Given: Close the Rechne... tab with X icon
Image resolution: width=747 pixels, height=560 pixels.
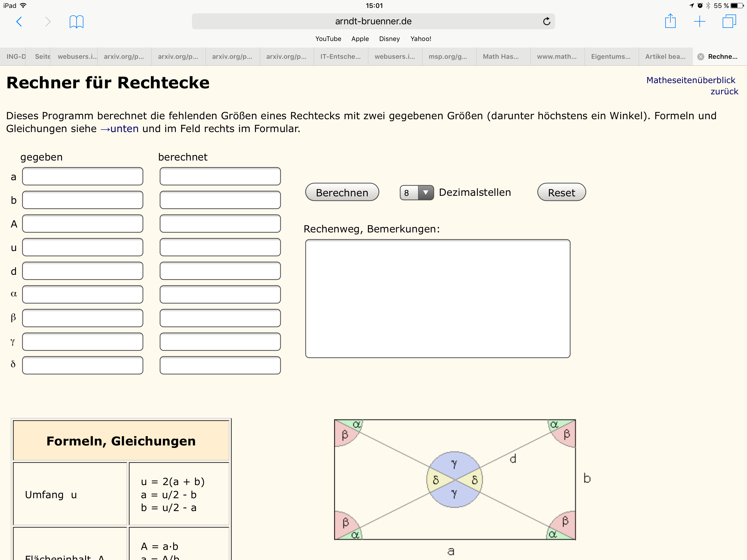Looking at the screenshot, I should coord(701,57).
